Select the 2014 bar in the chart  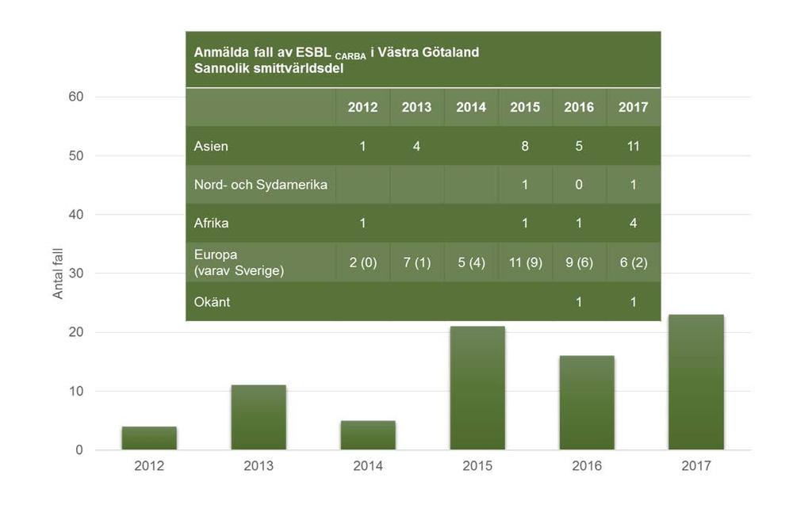click(x=368, y=435)
